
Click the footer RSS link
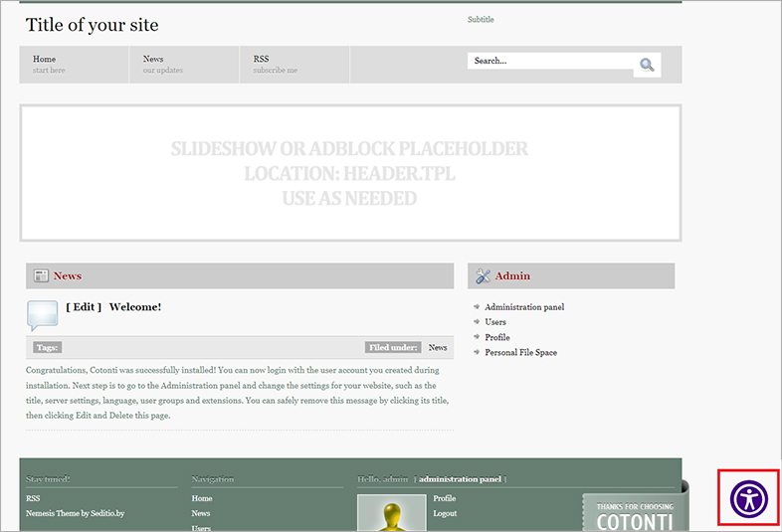click(x=33, y=498)
